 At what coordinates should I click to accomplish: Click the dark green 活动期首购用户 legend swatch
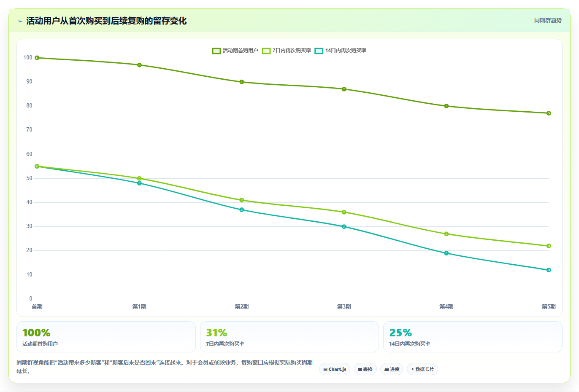[216, 51]
